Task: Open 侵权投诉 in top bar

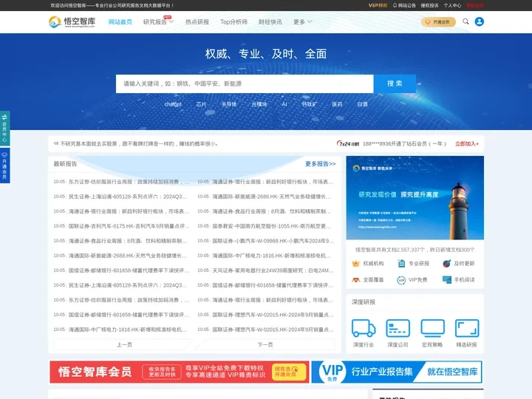Action: pos(429,5)
